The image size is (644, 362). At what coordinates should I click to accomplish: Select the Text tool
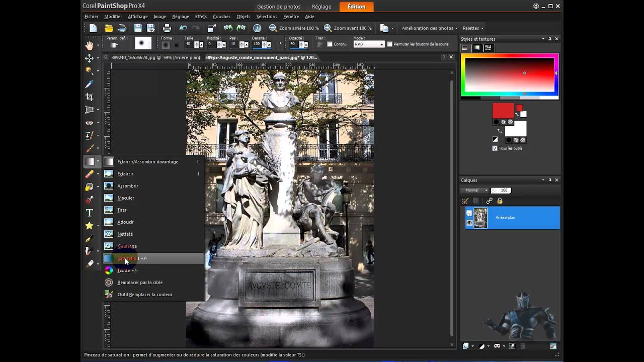tap(90, 213)
